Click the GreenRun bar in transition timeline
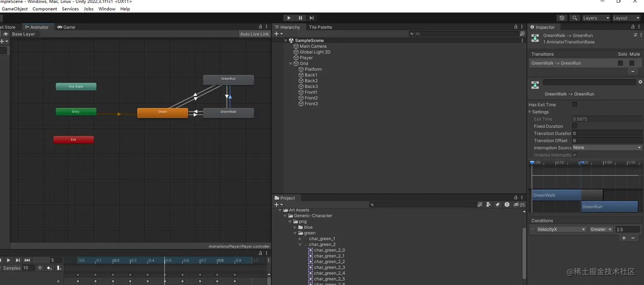 [609, 206]
